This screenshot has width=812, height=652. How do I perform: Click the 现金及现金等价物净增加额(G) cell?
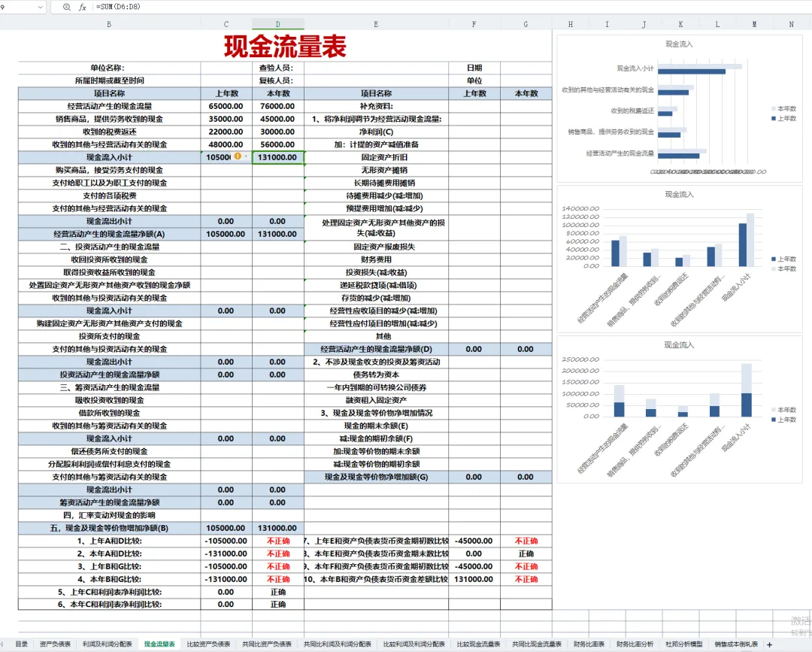376,477
